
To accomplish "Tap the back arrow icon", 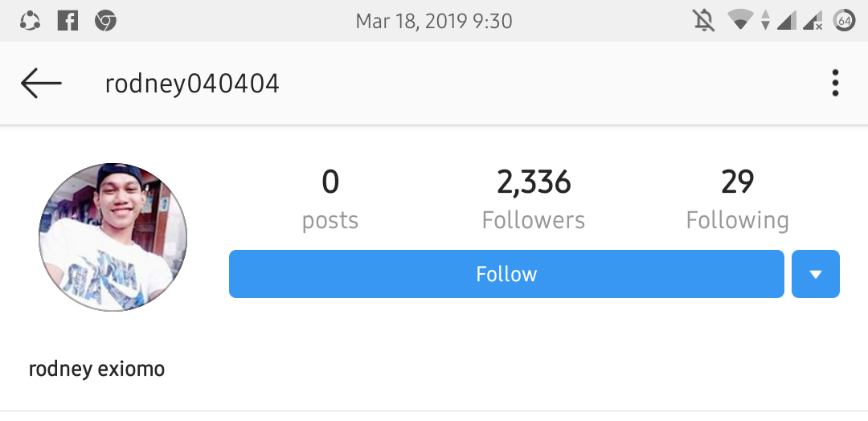I will click(41, 84).
